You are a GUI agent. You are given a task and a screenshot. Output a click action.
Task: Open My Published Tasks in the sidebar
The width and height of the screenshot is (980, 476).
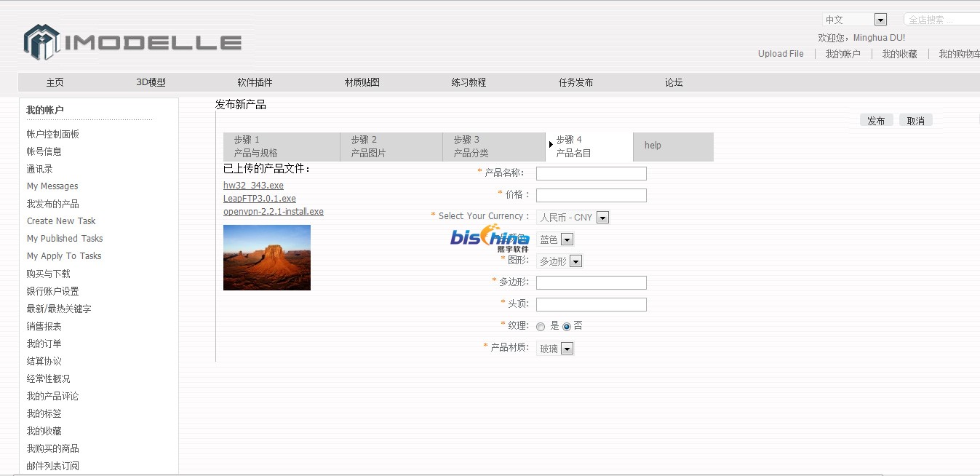65,239
